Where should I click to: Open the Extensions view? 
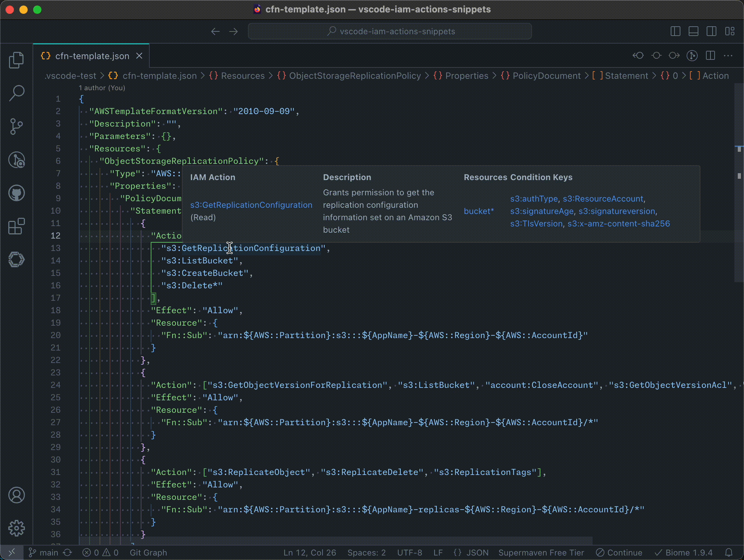pos(16,226)
